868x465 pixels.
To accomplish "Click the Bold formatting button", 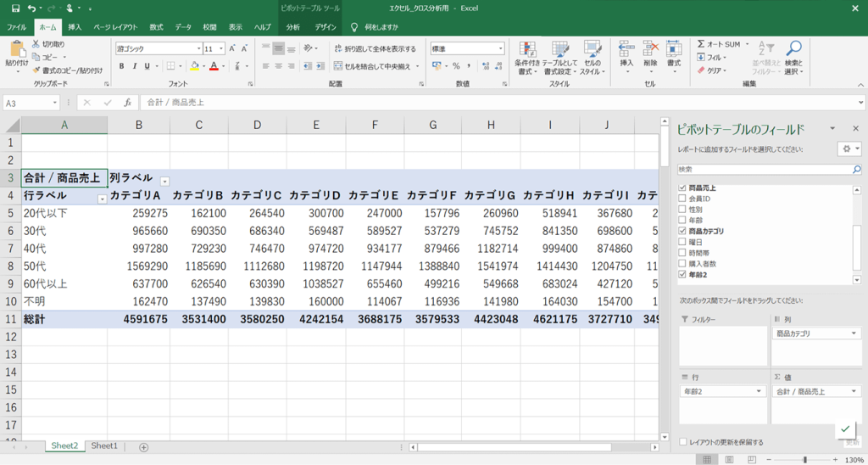I will click(x=122, y=66).
